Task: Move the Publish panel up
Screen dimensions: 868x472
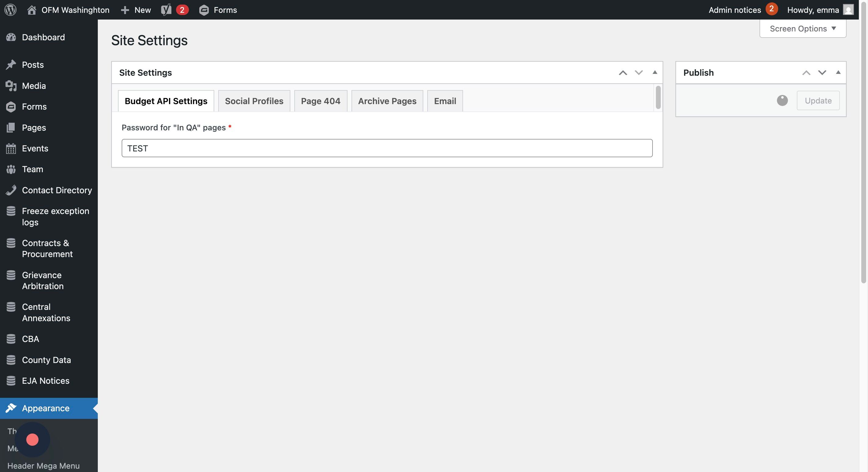Action: click(806, 72)
